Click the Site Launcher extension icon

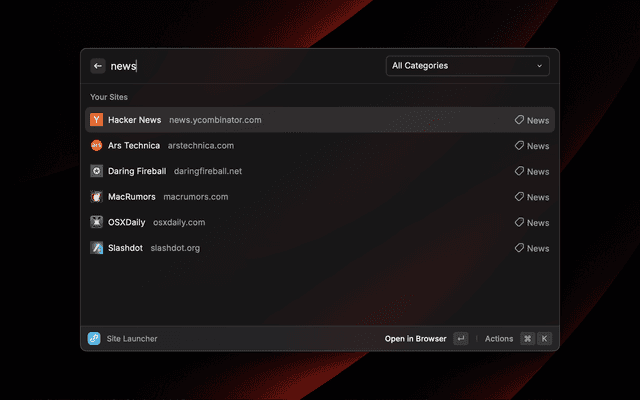[94, 339]
